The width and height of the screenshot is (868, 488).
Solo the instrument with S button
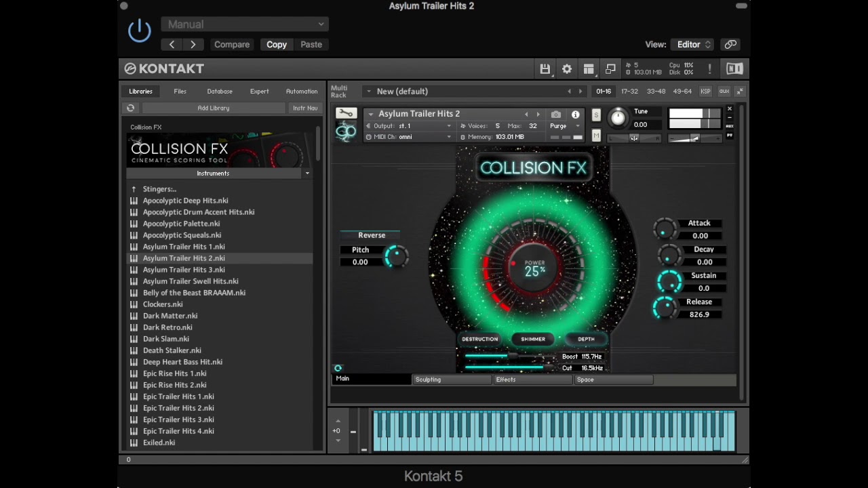coord(596,115)
